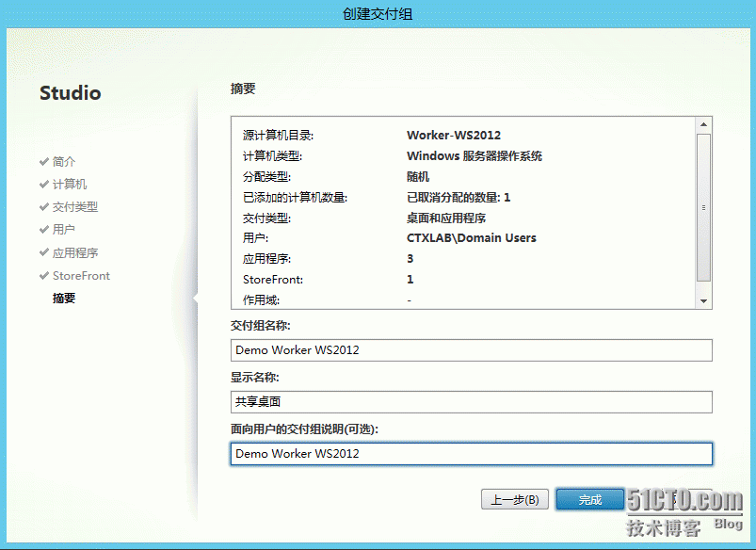Click the 桌面和应用程序 delivery type value
Viewport: 756px width, 550px height.
pos(446,218)
